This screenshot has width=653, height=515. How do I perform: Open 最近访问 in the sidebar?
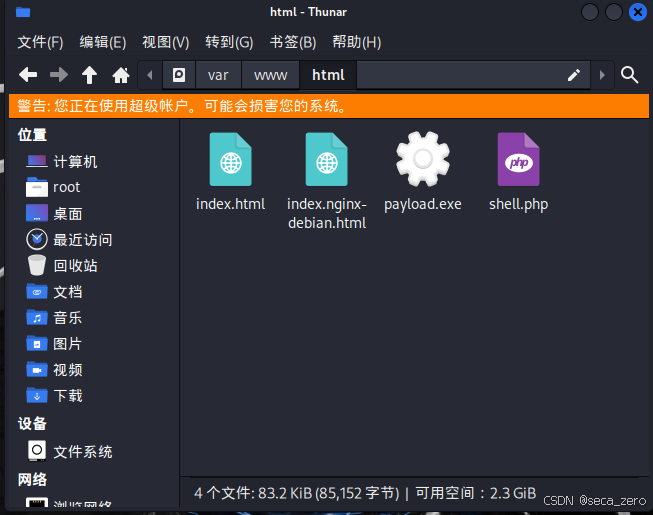point(69,240)
